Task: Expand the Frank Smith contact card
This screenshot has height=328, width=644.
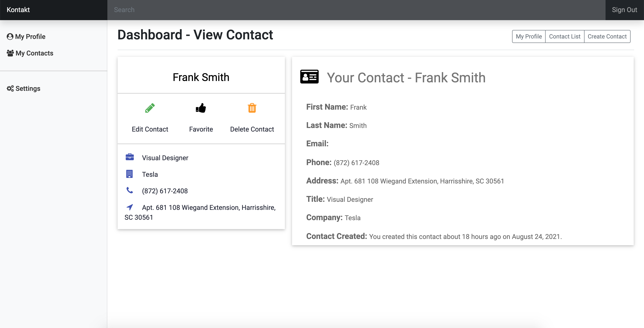Action: [x=201, y=77]
